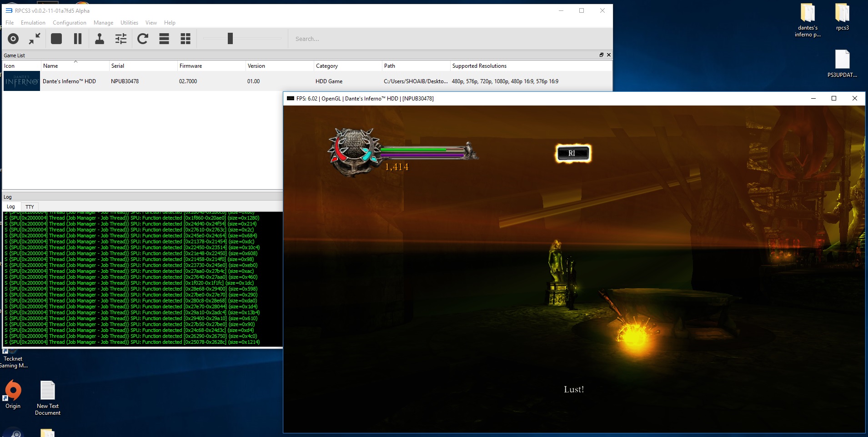The image size is (868, 437).
Task: Stop emulation with the square icon
Action: pyautogui.click(x=56, y=39)
